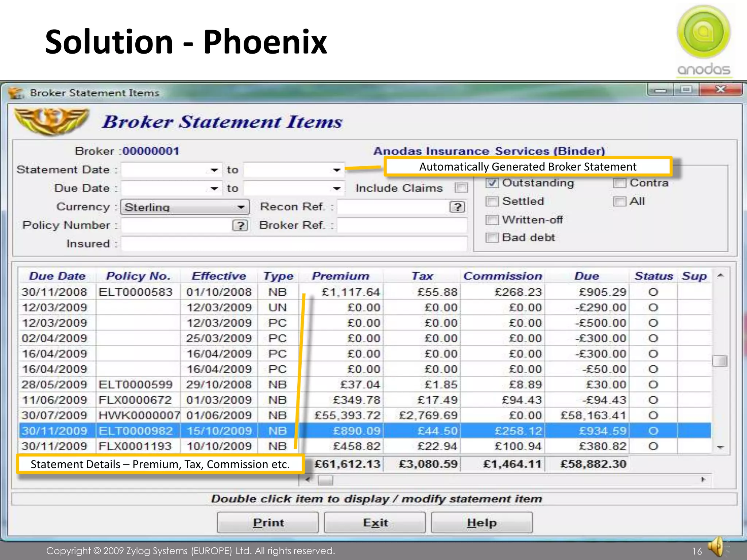The image size is (747, 560).
Task: Select the row with policy ELT0000599
Action: (x=365, y=385)
